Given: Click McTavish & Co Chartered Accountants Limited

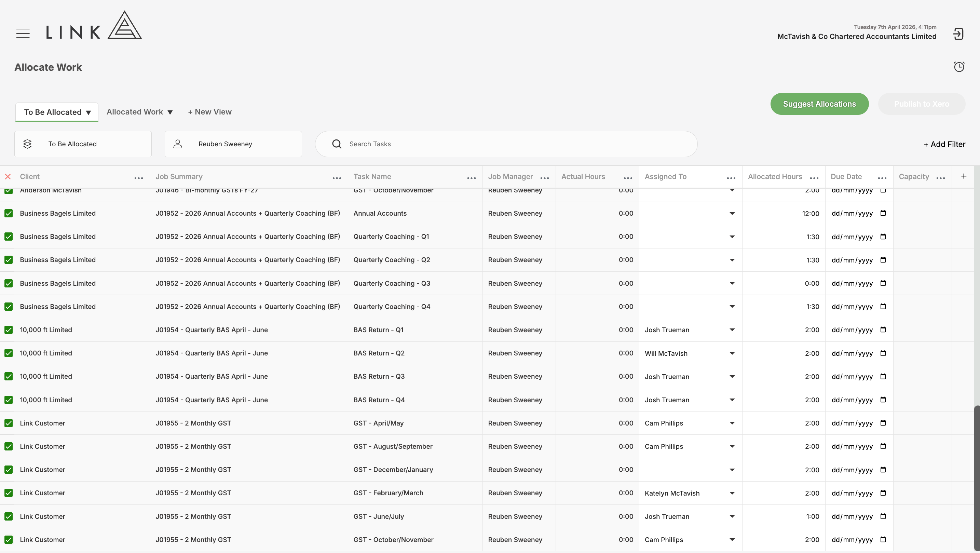Looking at the screenshot, I should [857, 37].
